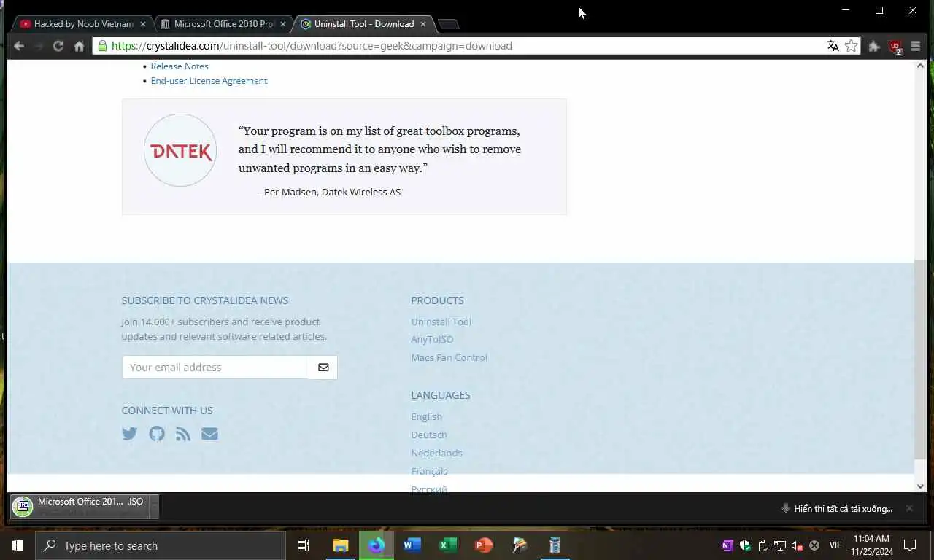Switch to Microsoft Office 2010 Pro tab
Viewport: 934px width, 560px height.
[225, 24]
